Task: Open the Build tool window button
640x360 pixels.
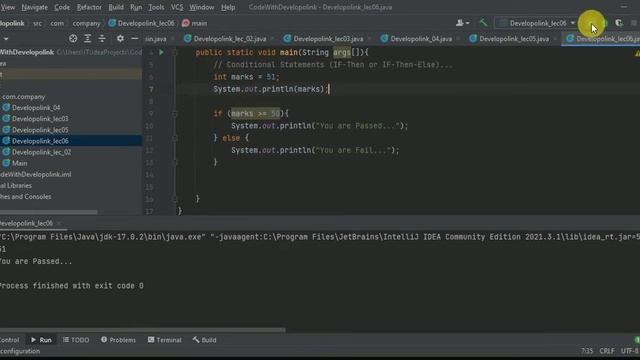Action: (x=204, y=340)
